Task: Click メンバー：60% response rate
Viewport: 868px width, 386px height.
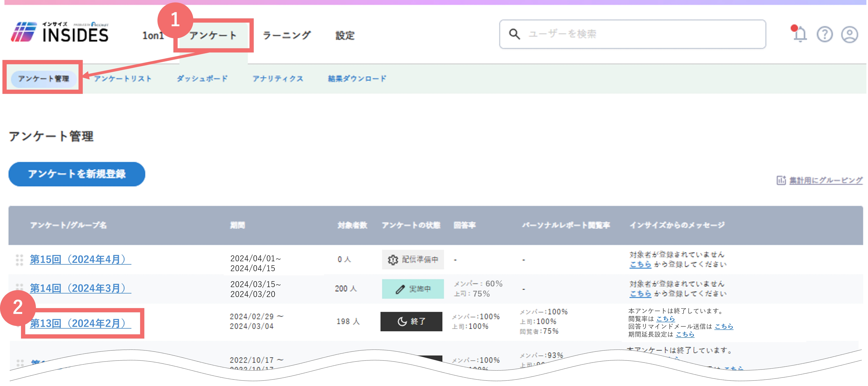Action: tap(478, 283)
